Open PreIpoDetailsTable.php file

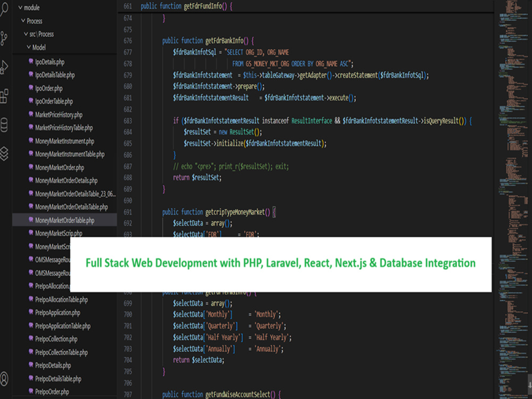58,379
